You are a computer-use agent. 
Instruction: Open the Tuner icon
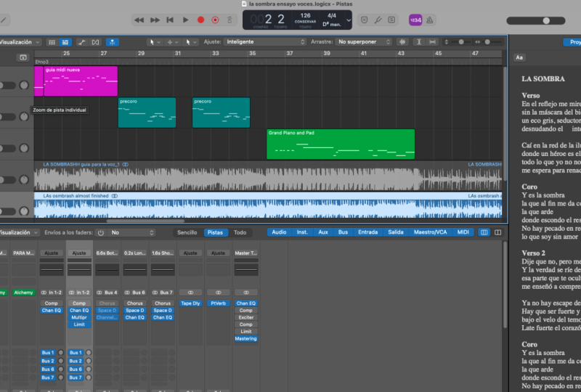tap(378, 20)
